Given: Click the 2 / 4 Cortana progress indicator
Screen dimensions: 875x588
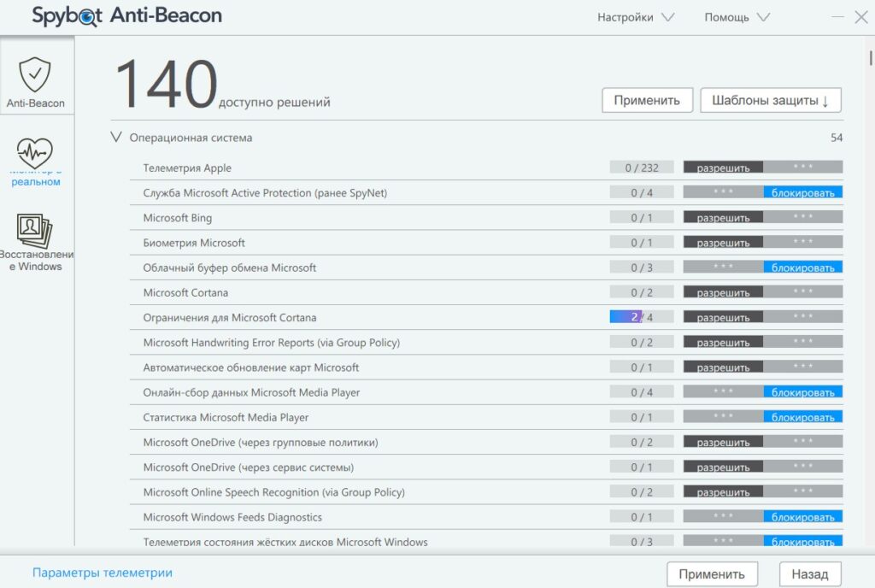Looking at the screenshot, I should click(x=642, y=317).
